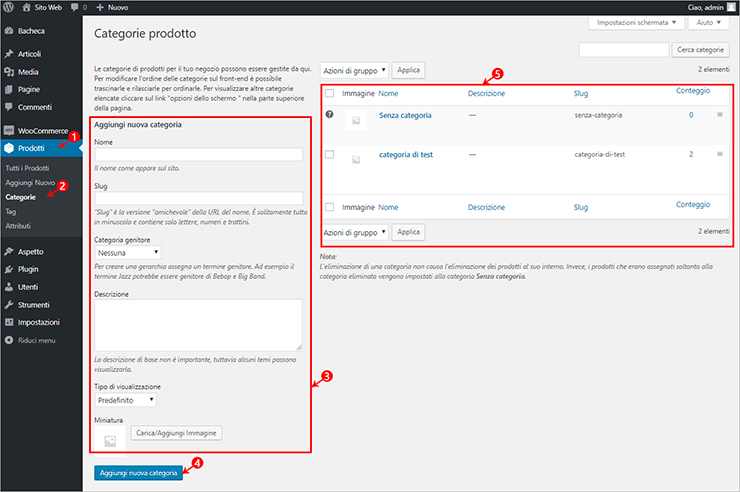
Task: Click the Strumenti wrench icon
Action: (x=8, y=305)
